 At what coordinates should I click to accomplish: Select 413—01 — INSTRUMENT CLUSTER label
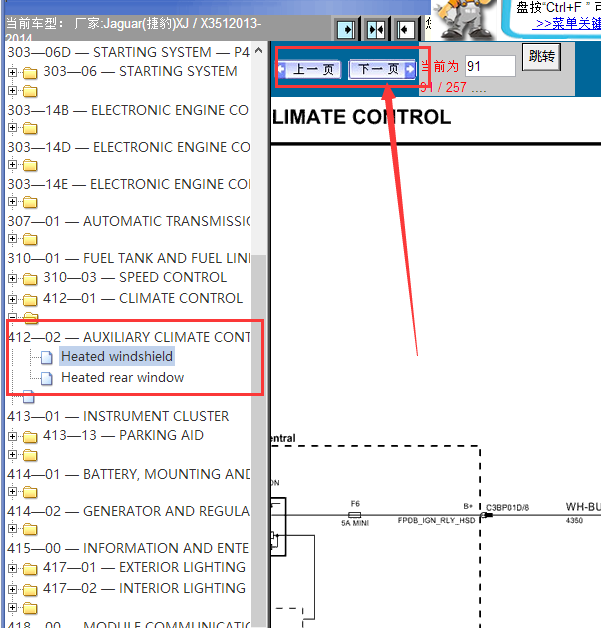click(118, 416)
